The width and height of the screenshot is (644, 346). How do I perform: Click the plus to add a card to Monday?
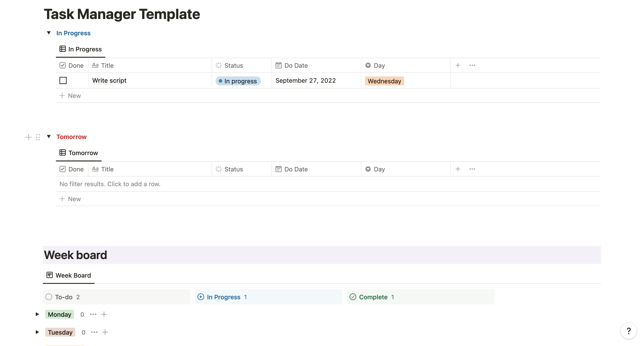coord(104,314)
